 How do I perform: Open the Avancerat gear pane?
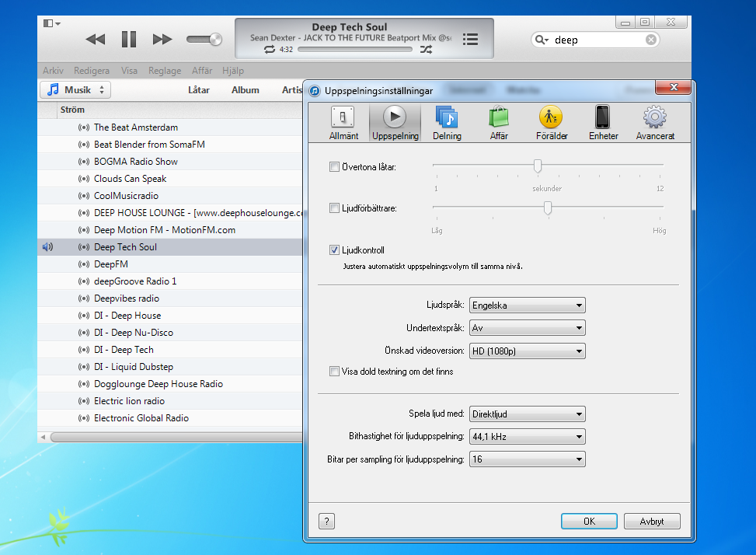655,124
